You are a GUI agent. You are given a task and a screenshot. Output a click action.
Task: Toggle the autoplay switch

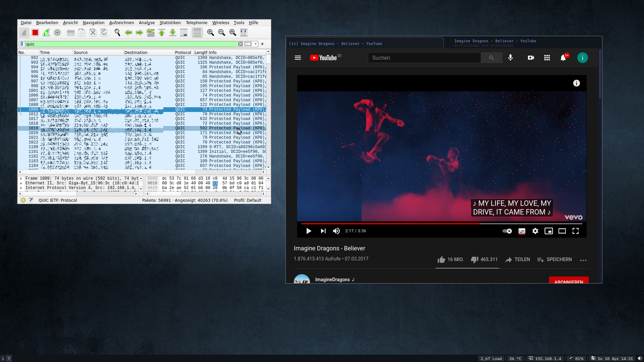[507, 231]
